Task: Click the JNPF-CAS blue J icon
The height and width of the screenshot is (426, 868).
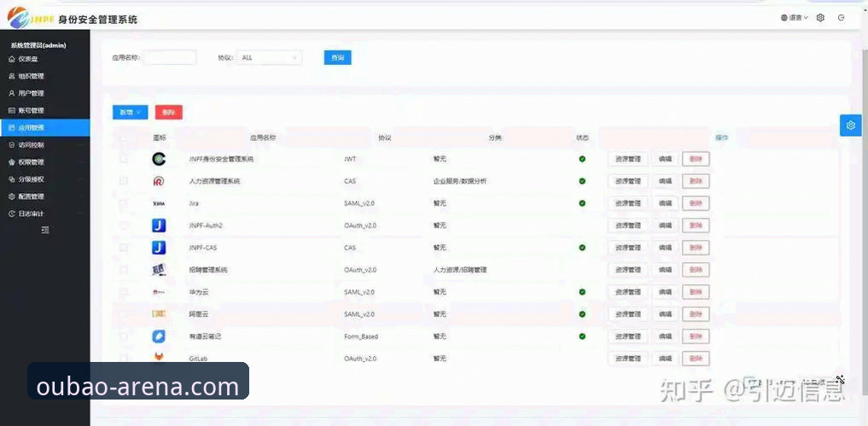Action: 159,248
